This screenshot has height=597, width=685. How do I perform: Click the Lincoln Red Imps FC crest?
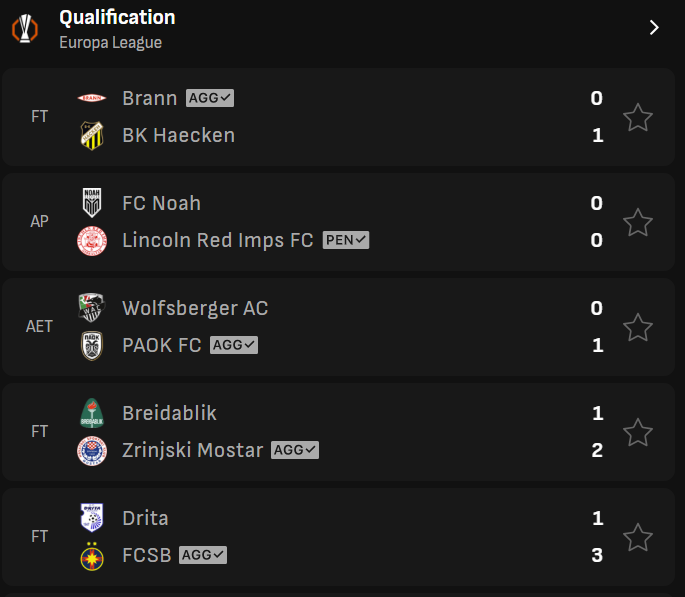coord(92,241)
